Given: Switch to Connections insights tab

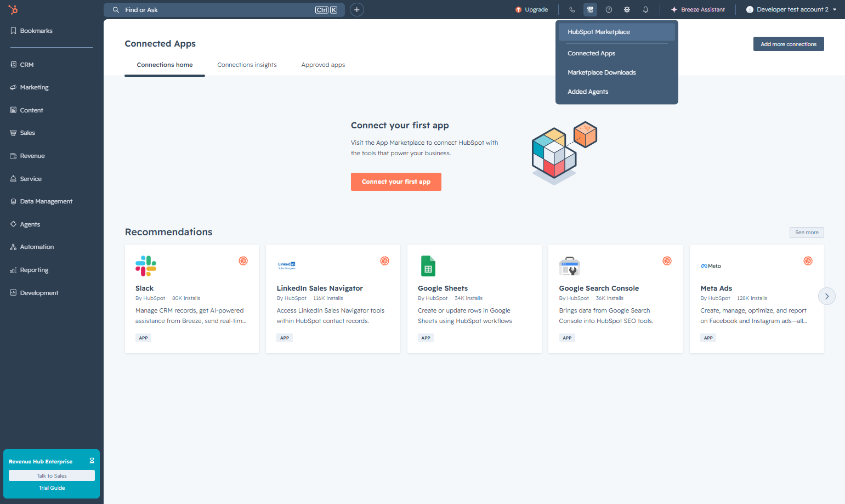Looking at the screenshot, I should (247, 65).
